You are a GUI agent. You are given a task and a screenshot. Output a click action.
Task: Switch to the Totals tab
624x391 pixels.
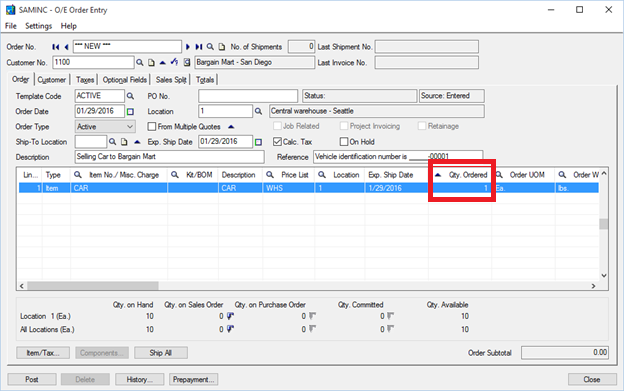(x=205, y=80)
